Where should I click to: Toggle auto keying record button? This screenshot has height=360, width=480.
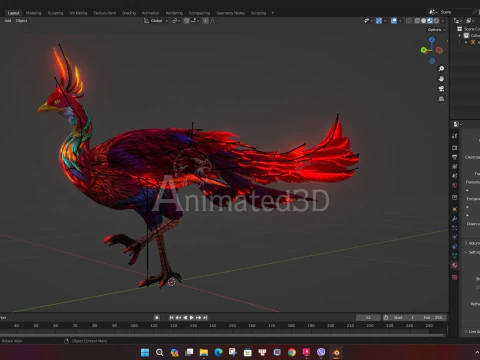point(157,317)
